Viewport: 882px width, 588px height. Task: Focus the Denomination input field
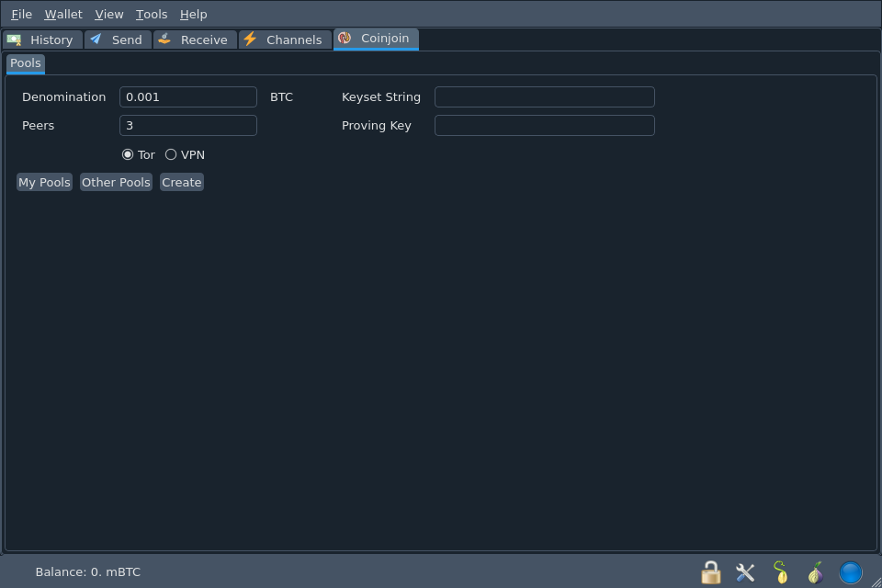tap(187, 96)
